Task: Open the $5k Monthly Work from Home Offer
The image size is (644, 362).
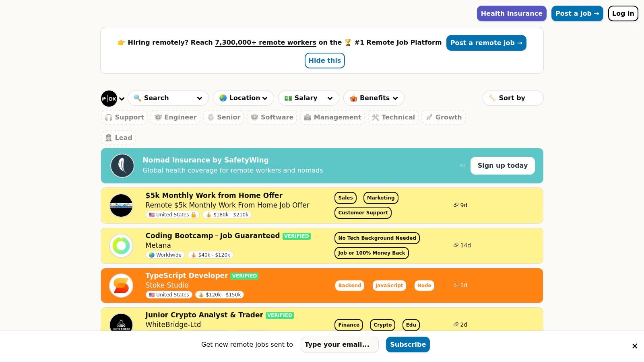Action: 214,195
